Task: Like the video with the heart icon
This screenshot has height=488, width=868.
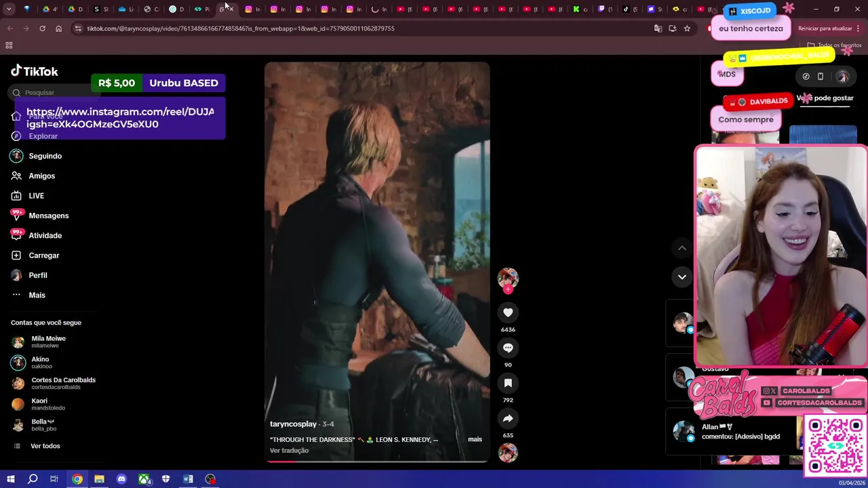Action: [x=508, y=312]
